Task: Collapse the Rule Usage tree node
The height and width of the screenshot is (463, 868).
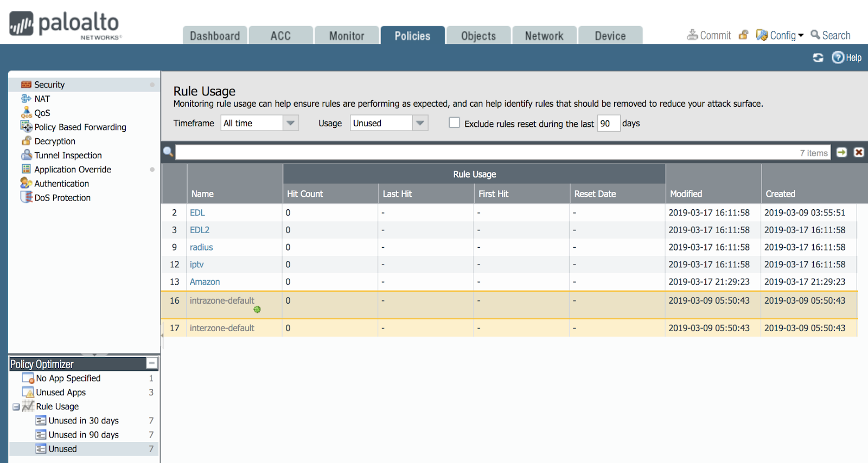Action: pos(16,407)
